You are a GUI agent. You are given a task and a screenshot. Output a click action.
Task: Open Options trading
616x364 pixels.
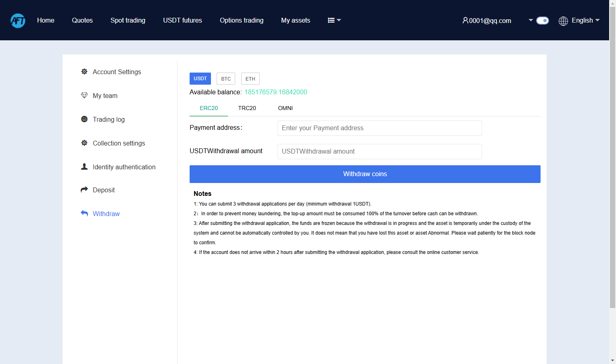point(242,20)
